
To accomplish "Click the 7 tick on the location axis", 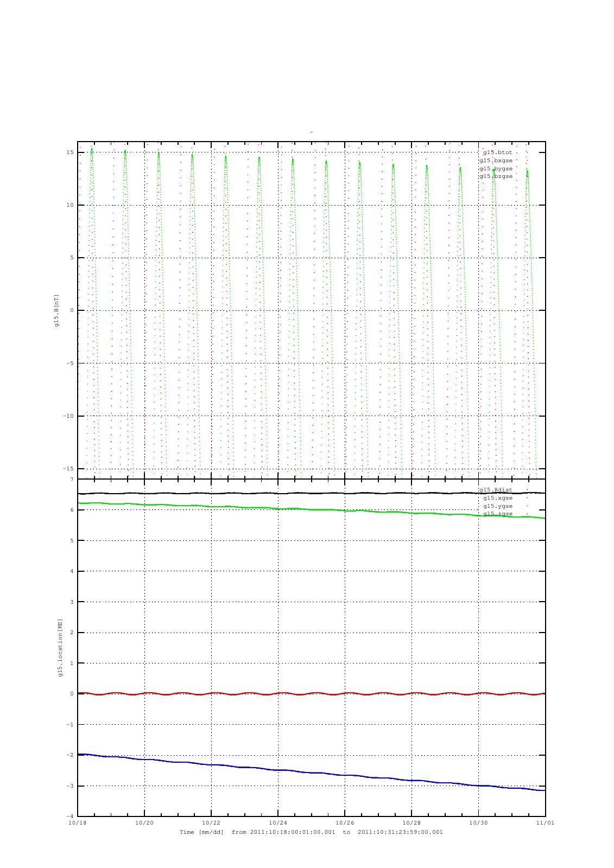I will click(x=72, y=480).
